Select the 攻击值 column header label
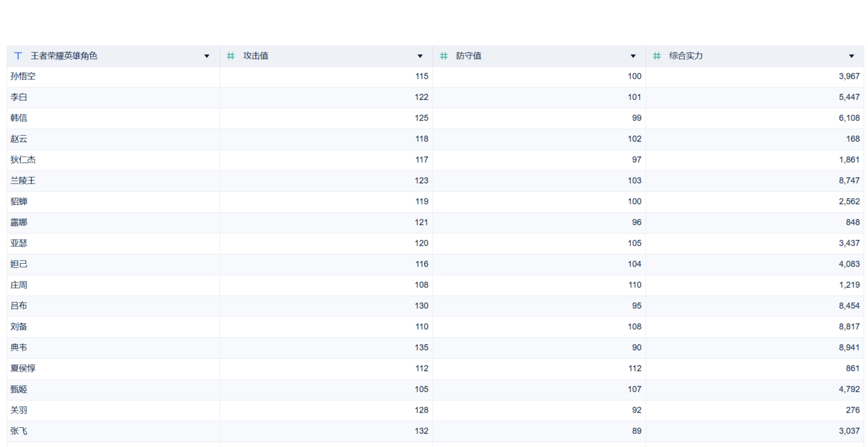Screen dimensions: 868x447 [x=256, y=56]
